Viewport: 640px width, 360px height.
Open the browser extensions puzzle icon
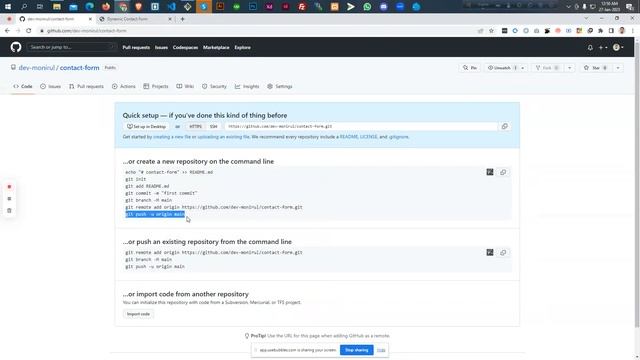pyautogui.click(x=600, y=31)
